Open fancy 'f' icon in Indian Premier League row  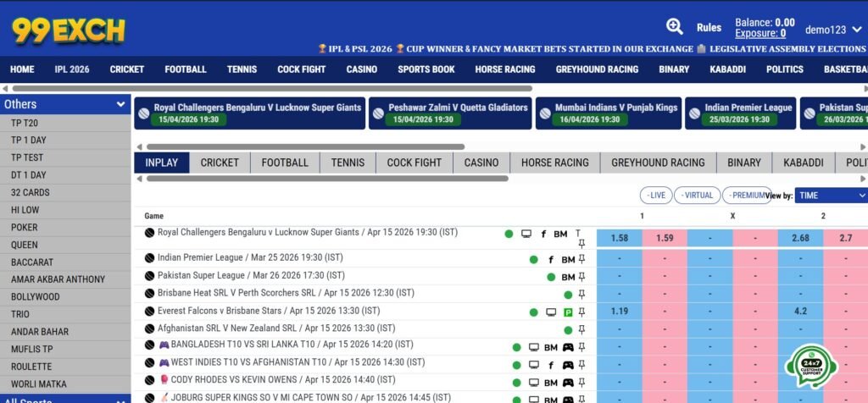pos(551,259)
